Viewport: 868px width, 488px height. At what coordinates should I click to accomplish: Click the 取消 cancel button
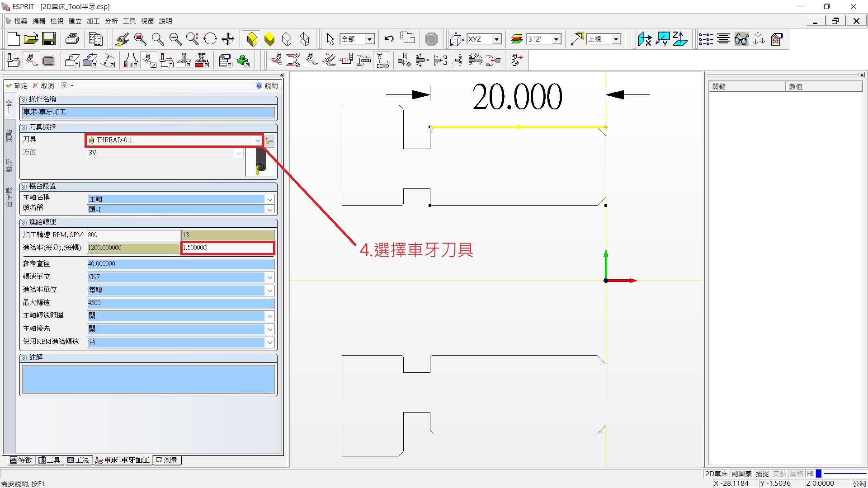(x=43, y=85)
